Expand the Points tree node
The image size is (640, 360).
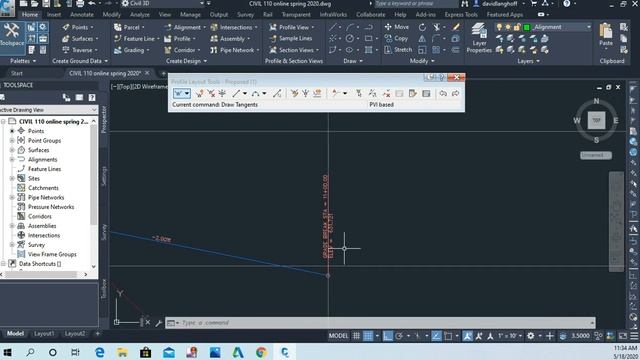(12, 131)
